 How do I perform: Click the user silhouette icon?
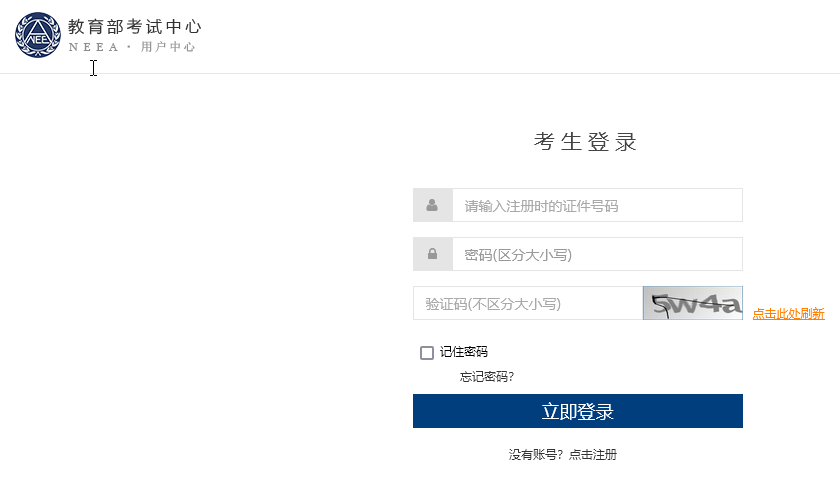[x=432, y=205]
